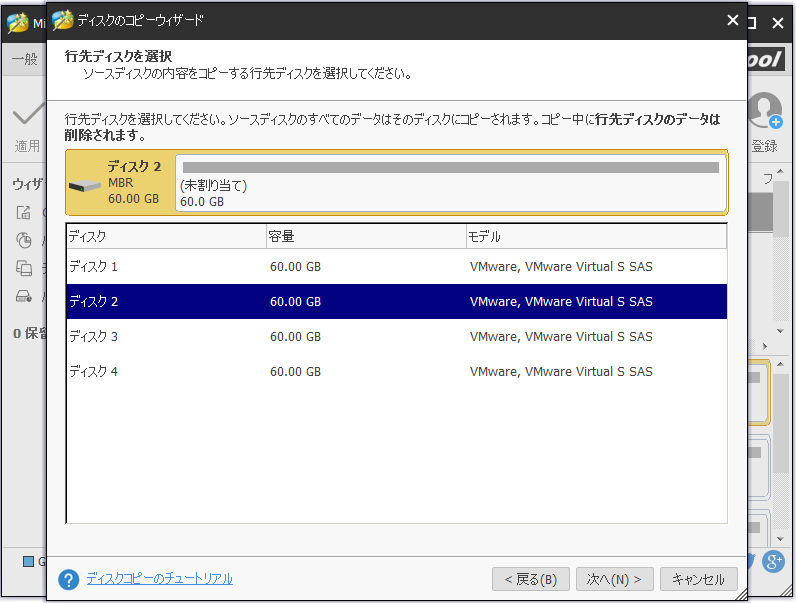
Task: Click the Apply checkmark icon in background toolbar
Action: click(x=27, y=116)
